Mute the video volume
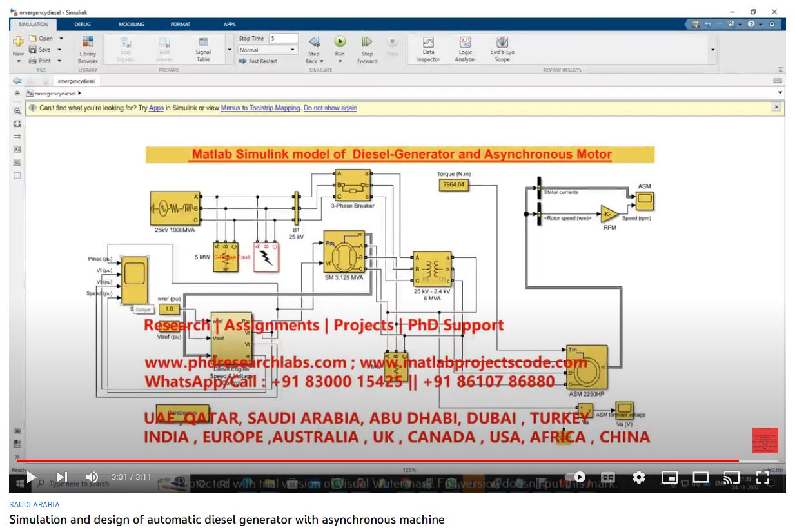This screenshot has width=795, height=532. (92, 477)
